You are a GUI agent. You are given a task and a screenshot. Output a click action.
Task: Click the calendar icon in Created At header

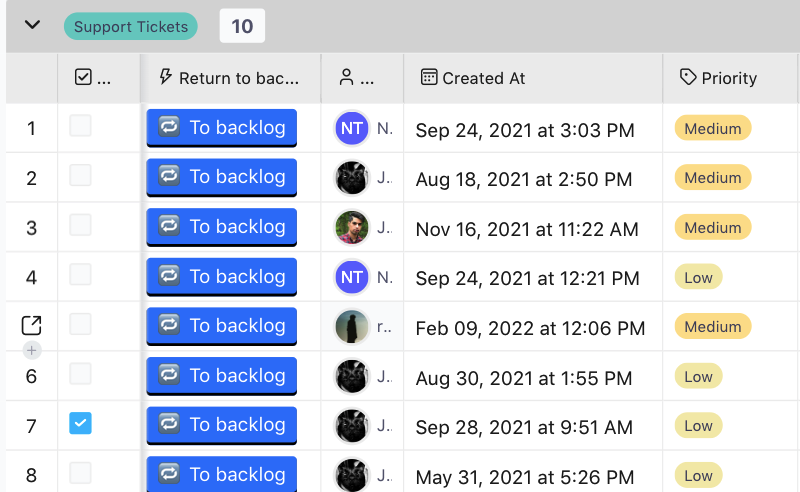click(429, 77)
